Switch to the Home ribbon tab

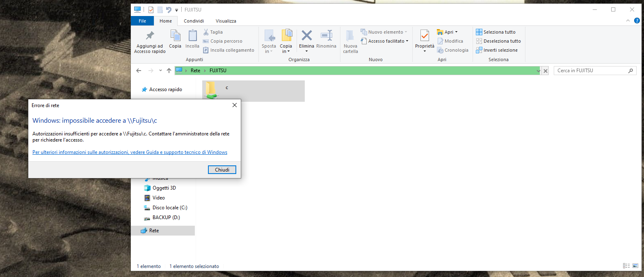(166, 21)
